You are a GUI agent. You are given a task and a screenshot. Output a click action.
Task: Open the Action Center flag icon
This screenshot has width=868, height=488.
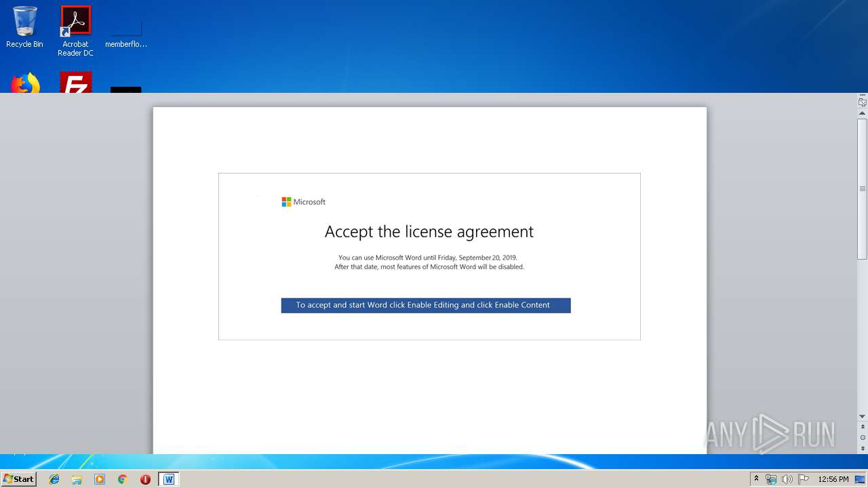pyautogui.click(x=804, y=479)
